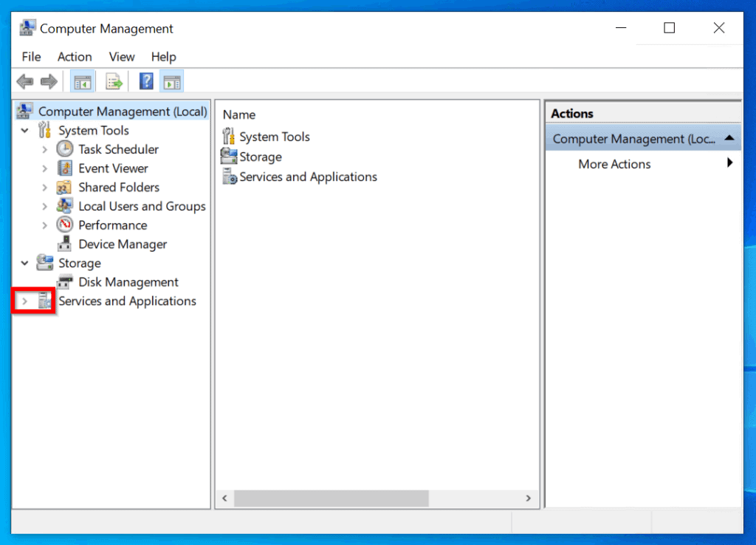The width and height of the screenshot is (756, 545).
Task: Click the Computer Management (Local) root icon
Action: pyautogui.click(x=25, y=111)
